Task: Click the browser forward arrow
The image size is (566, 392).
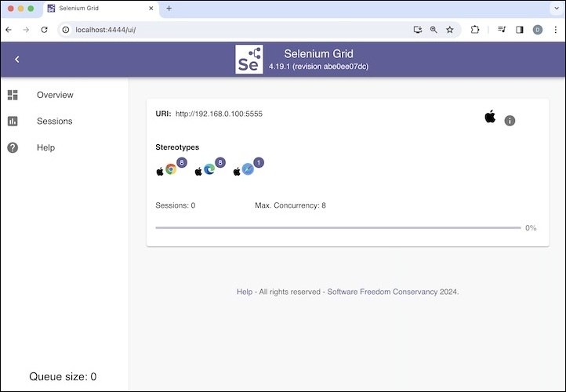Action: 26,30
